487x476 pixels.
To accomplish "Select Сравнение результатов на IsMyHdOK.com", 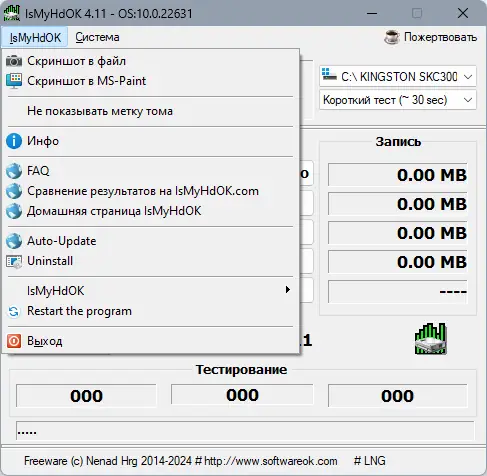I will tap(151, 191).
